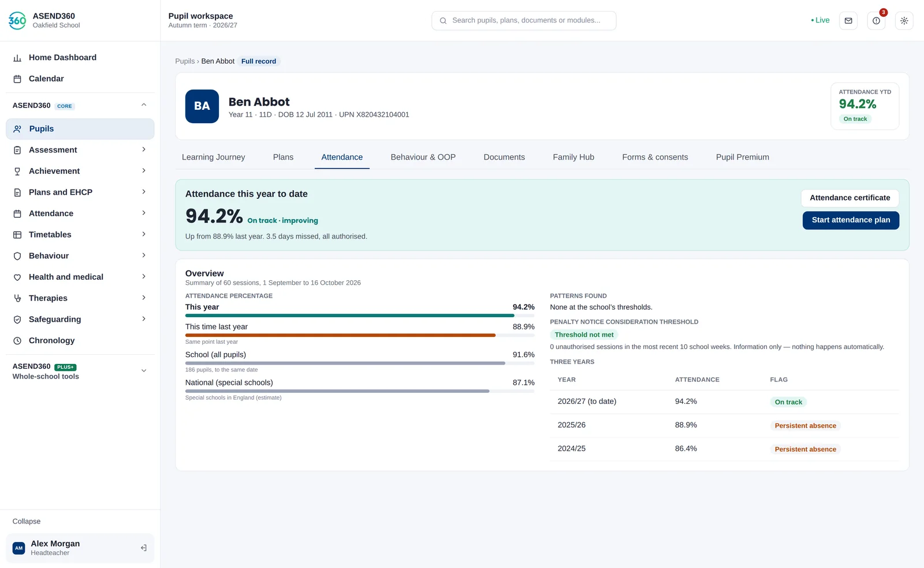Expand the Timetables submenu chevron
Screen dimensions: 924x568
tap(144, 235)
